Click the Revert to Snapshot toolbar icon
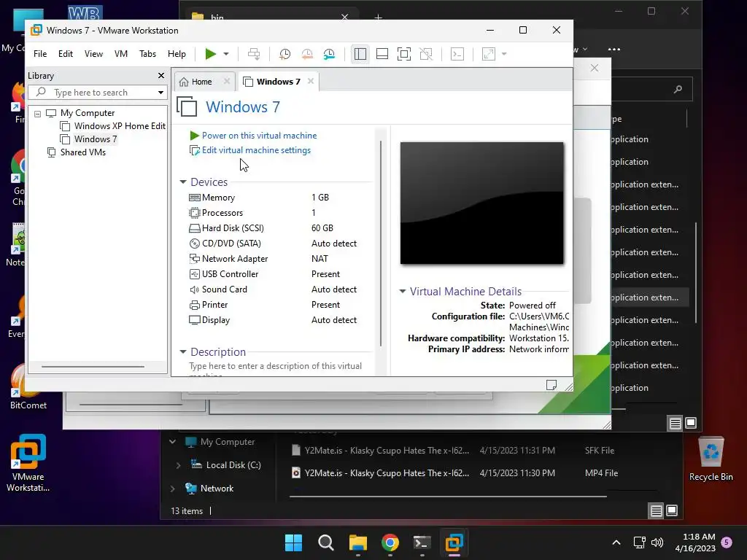The width and height of the screenshot is (747, 560). [x=307, y=54]
